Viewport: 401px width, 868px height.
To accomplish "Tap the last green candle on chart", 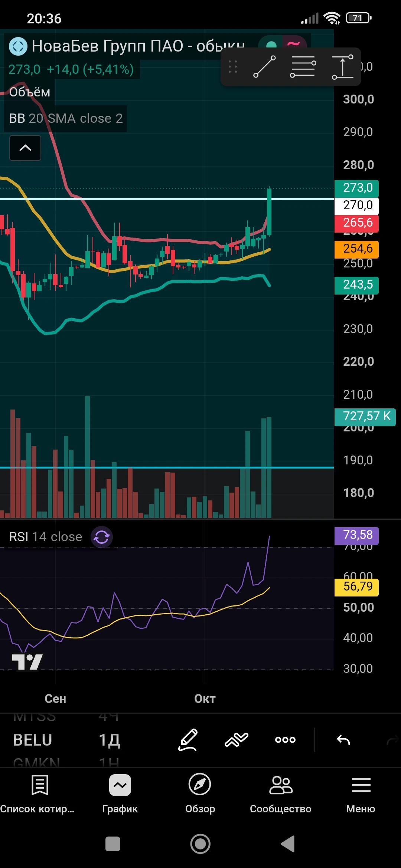I will pyautogui.click(x=269, y=211).
